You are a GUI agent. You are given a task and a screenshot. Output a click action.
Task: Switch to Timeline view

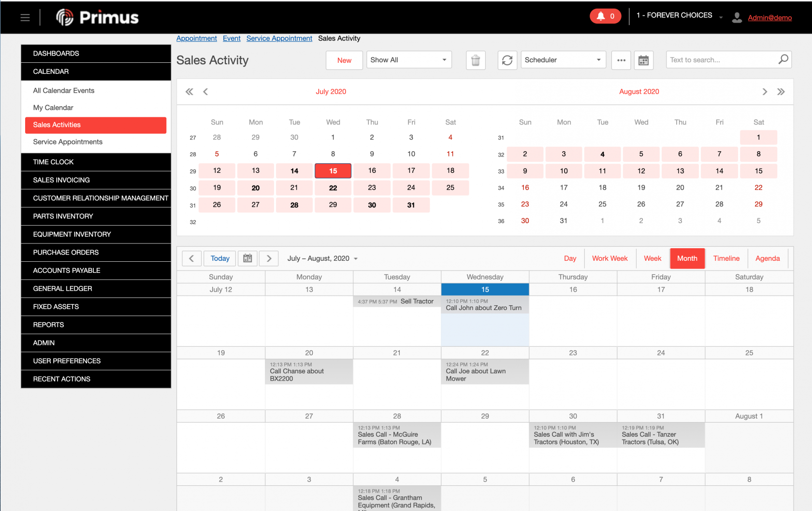click(726, 258)
